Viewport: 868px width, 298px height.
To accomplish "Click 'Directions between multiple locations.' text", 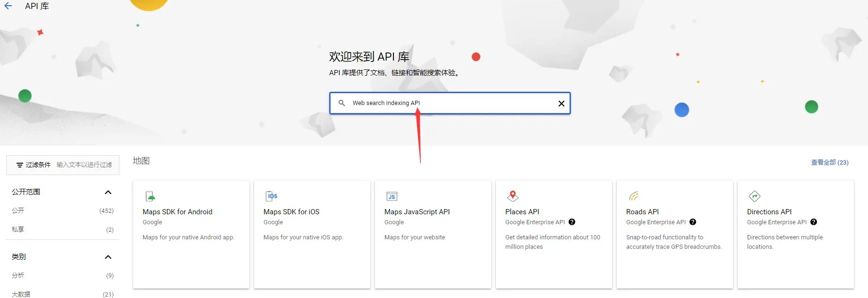I will pyautogui.click(x=785, y=242).
